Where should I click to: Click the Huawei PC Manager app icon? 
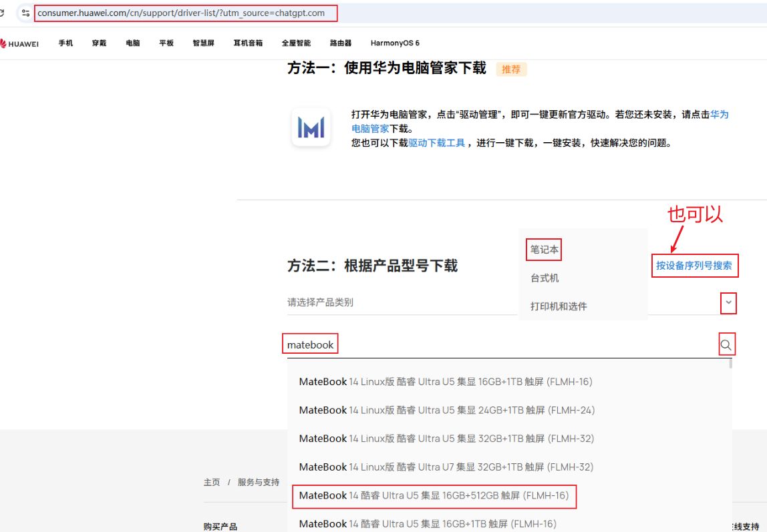tap(311, 127)
